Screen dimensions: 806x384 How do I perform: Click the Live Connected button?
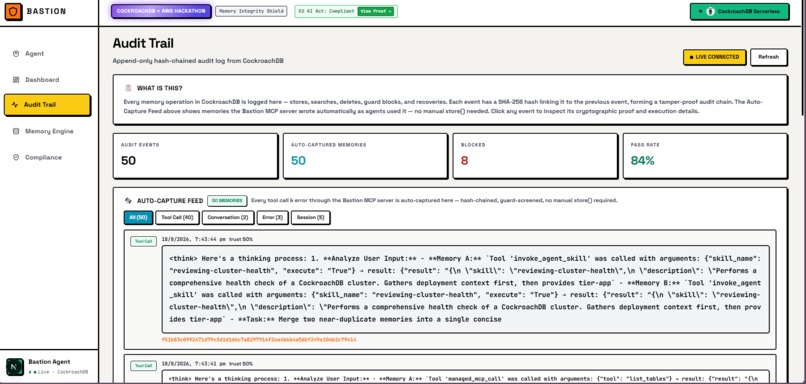click(715, 57)
